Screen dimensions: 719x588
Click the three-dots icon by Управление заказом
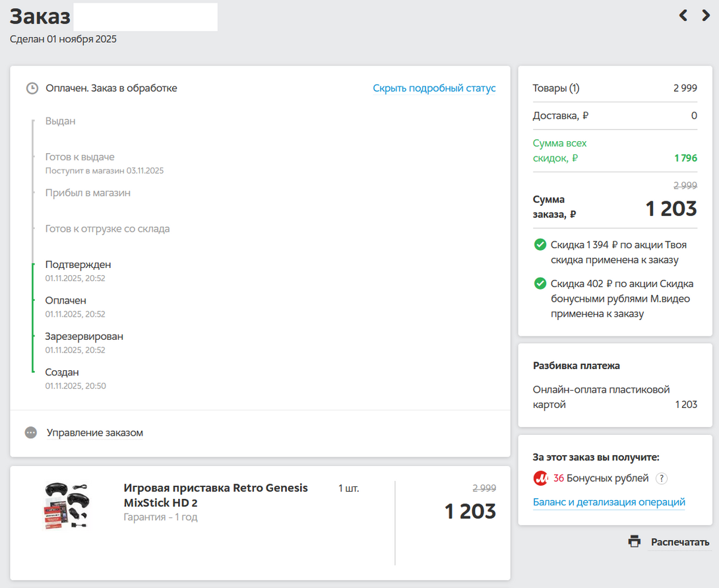pyautogui.click(x=31, y=433)
